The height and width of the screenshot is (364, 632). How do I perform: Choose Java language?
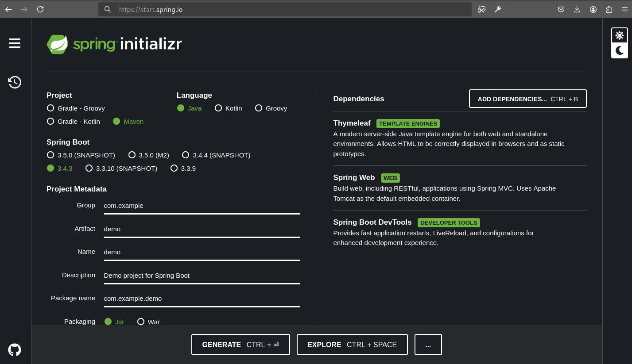coord(189,108)
